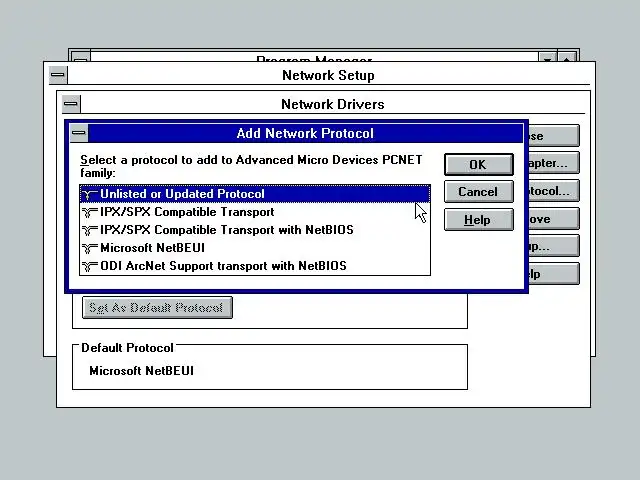Open Network Setup window control menu box
The width and height of the screenshot is (640, 480).
58,75
